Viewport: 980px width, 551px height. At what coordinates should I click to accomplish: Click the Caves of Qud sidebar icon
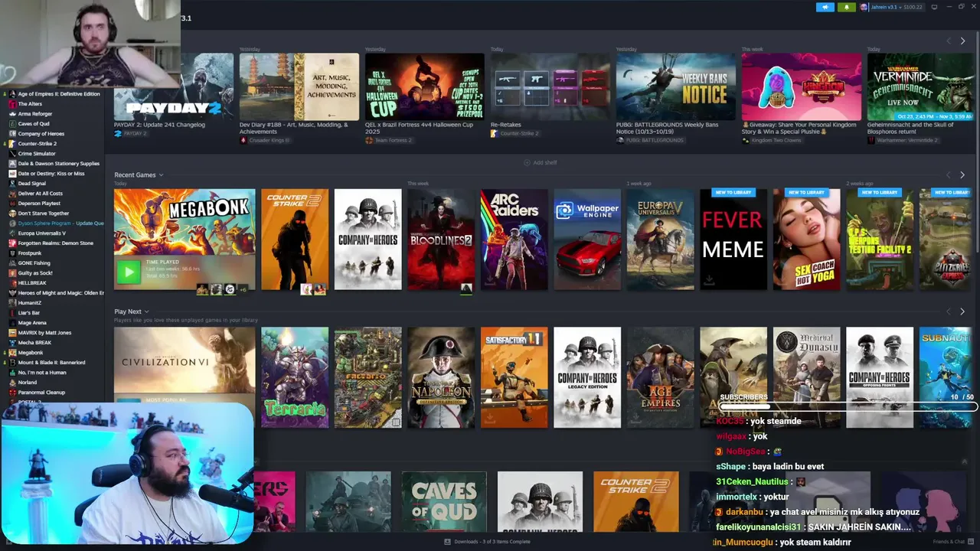(12, 124)
